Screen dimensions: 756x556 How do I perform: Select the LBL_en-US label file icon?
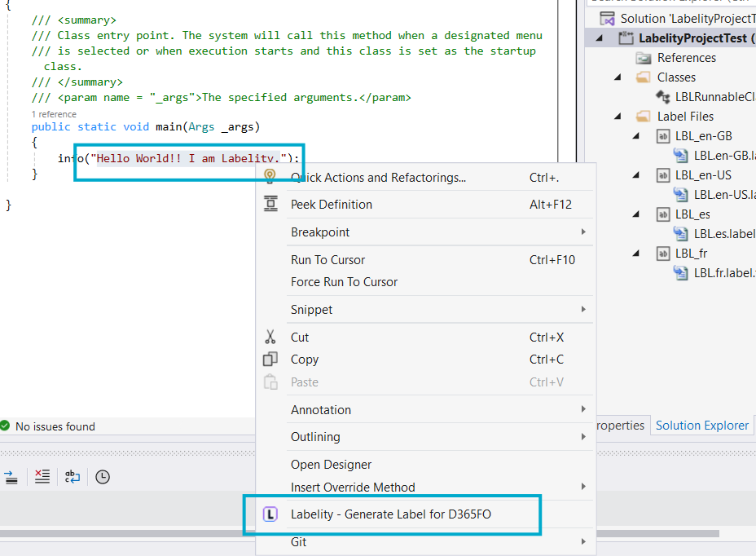pyautogui.click(x=663, y=175)
